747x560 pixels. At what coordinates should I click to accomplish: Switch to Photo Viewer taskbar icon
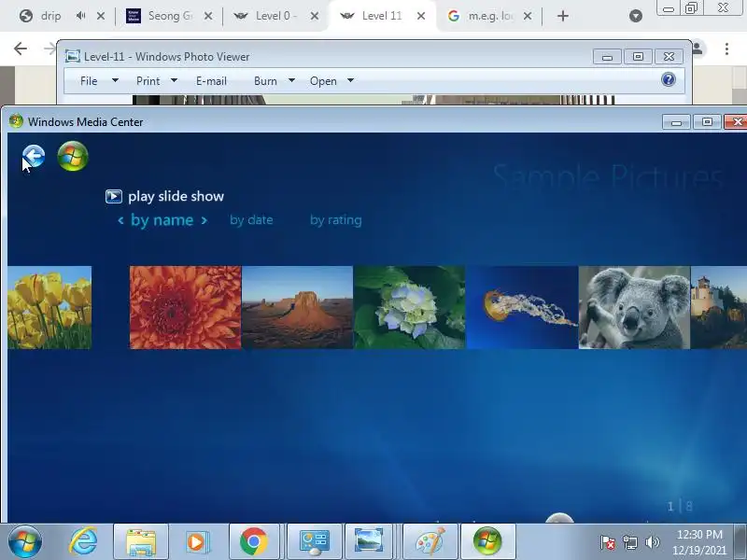[x=369, y=541]
